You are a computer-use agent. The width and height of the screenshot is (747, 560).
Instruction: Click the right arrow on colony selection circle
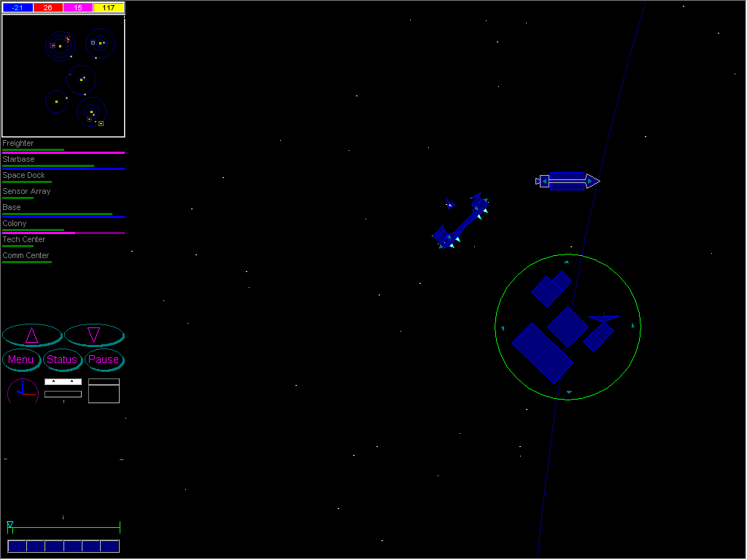(633, 326)
